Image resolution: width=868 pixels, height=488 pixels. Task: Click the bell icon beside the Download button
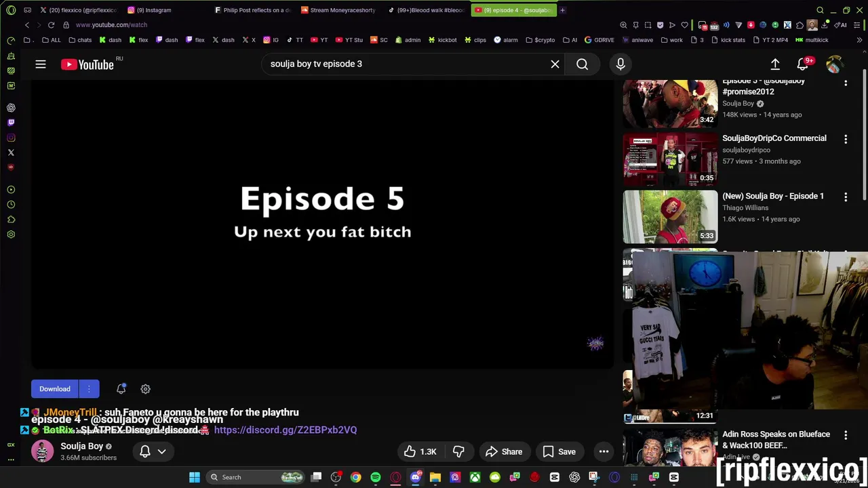pyautogui.click(x=121, y=389)
